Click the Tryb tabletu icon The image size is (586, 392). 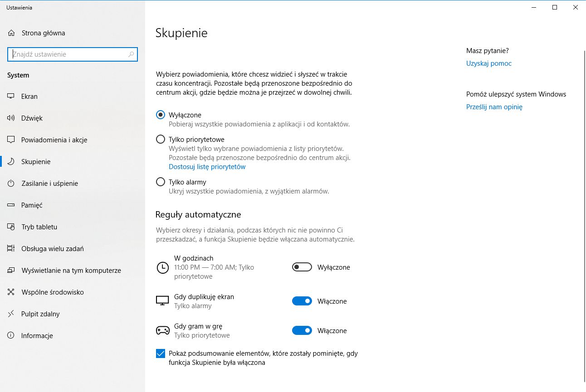(11, 227)
